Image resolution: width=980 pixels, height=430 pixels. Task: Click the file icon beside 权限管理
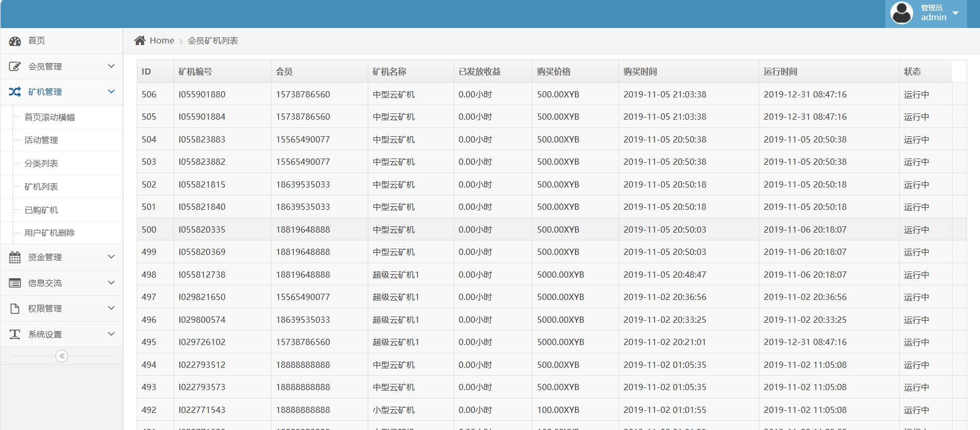coord(15,308)
